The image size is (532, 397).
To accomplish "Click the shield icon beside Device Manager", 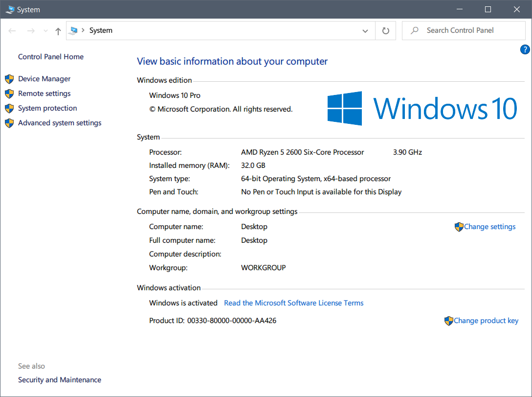I will [x=9, y=79].
